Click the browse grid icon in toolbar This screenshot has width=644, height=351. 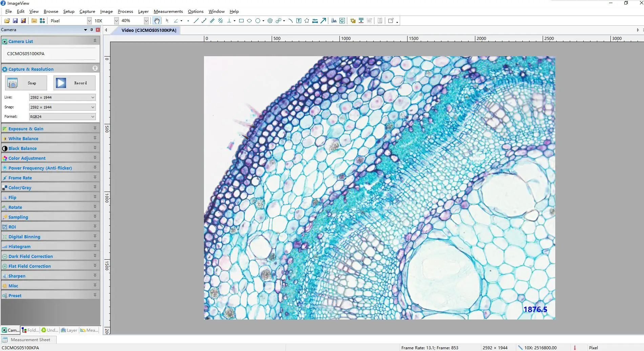pyautogui.click(x=42, y=21)
